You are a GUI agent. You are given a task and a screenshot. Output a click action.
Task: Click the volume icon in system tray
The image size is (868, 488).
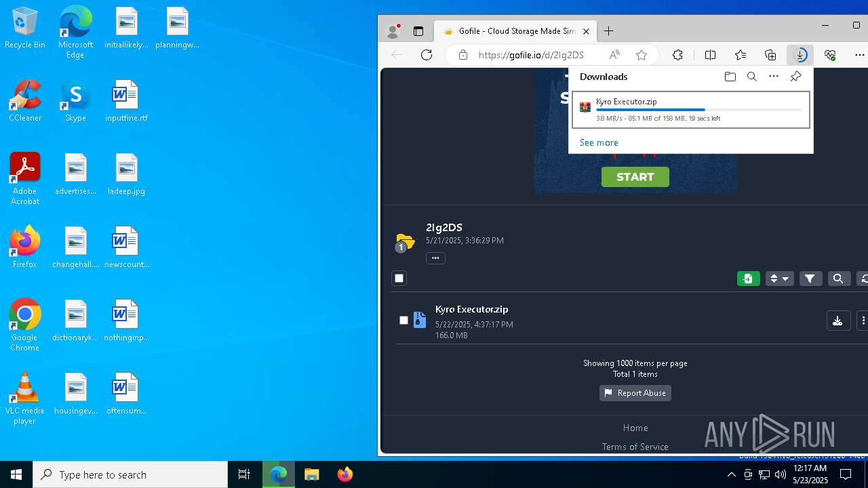click(x=781, y=474)
